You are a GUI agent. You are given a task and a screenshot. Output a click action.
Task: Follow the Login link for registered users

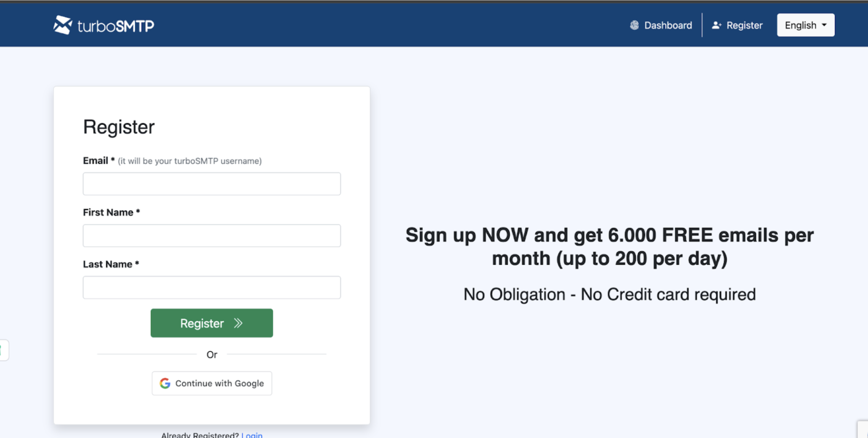point(252,435)
